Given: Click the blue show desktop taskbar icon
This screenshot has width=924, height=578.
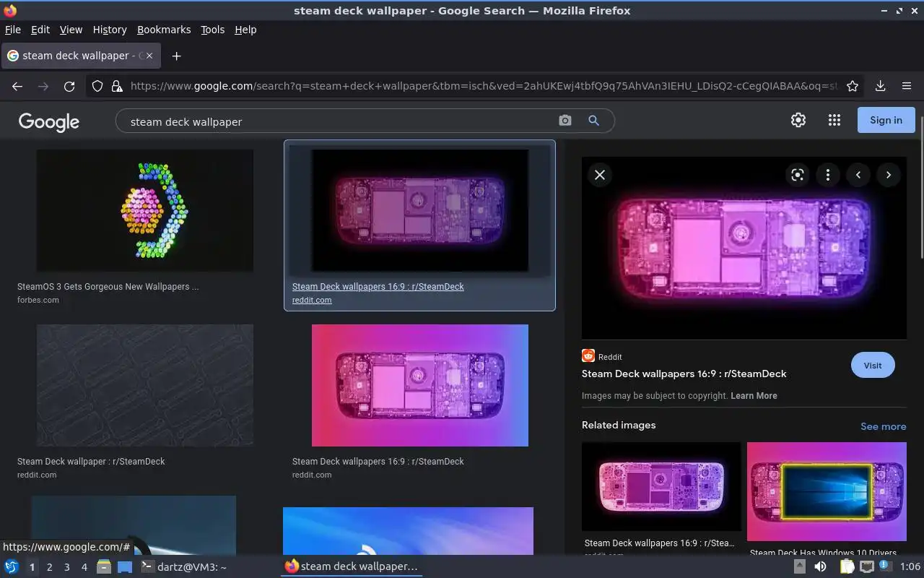Looking at the screenshot, I should tap(125, 567).
